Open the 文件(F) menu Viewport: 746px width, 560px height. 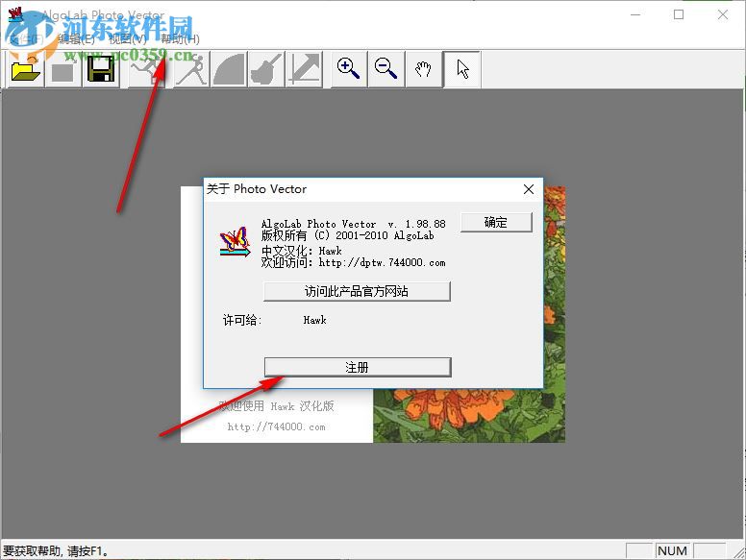27,38
